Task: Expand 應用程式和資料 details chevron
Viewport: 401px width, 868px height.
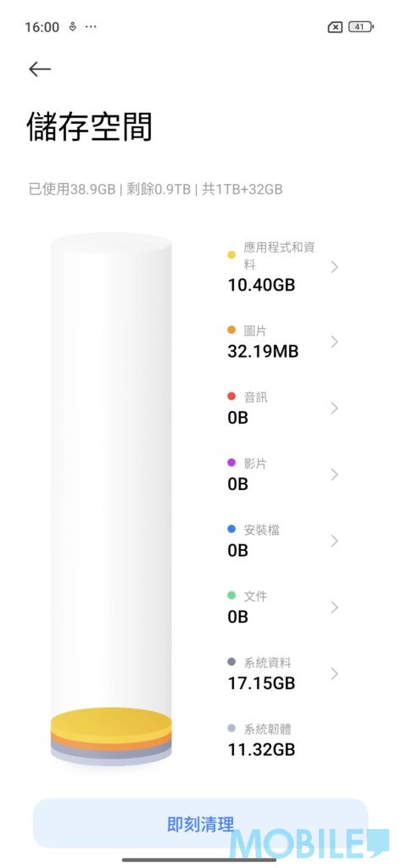Action: point(334,267)
